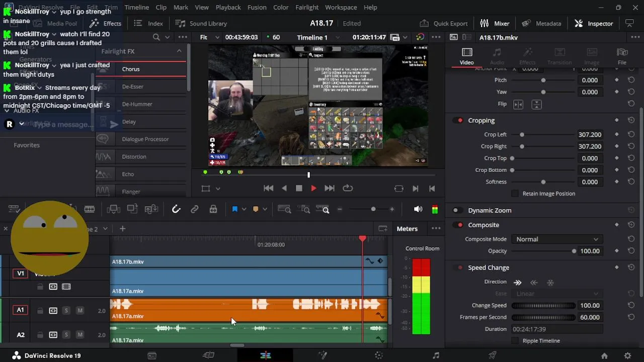Open the Metadata panel
This screenshot has width=644, height=362.
[x=541, y=23]
